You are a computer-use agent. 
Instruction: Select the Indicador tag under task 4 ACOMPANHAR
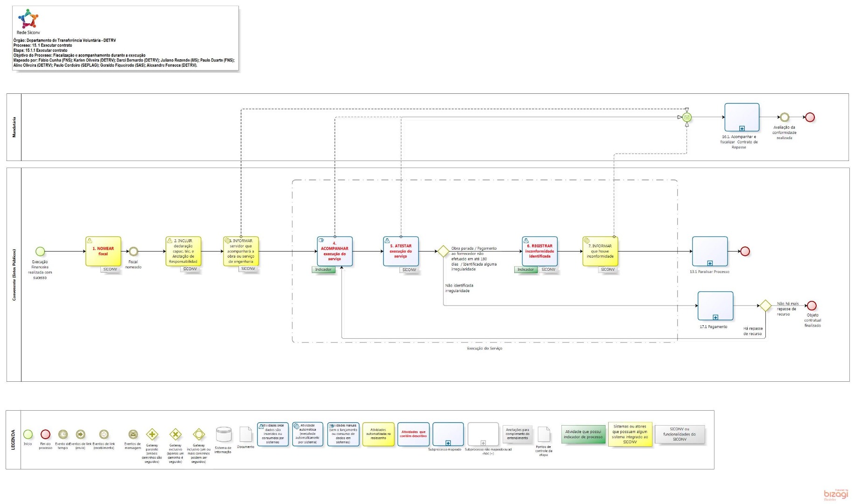click(323, 270)
